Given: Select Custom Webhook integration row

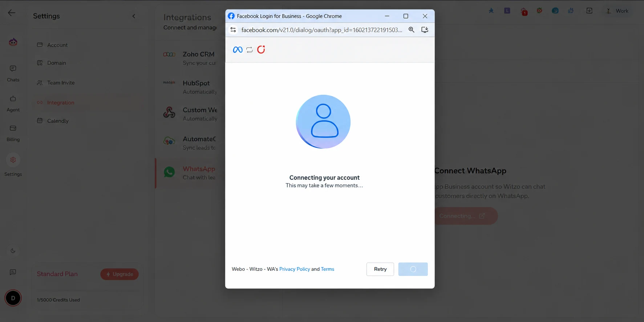Looking at the screenshot, I should pyautogui.click(x=190, y=114).
